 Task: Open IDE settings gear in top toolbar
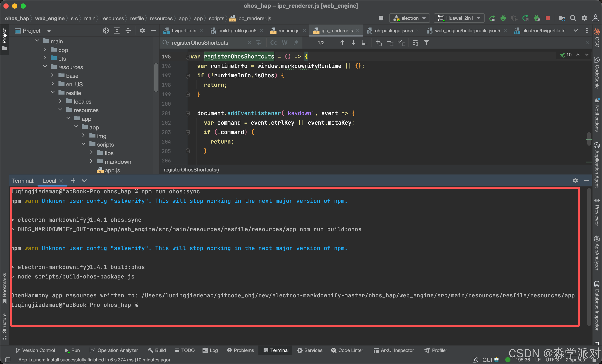point(584,18)
